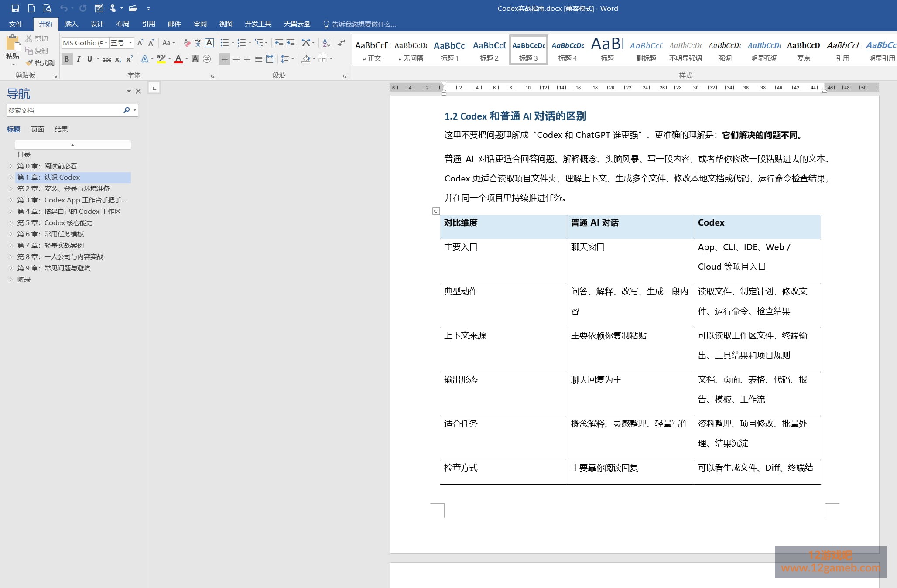Click the tab stop selector at the ruler corner
The width and height of the screenshot is (897, 588).
click(x=154, y=88)
